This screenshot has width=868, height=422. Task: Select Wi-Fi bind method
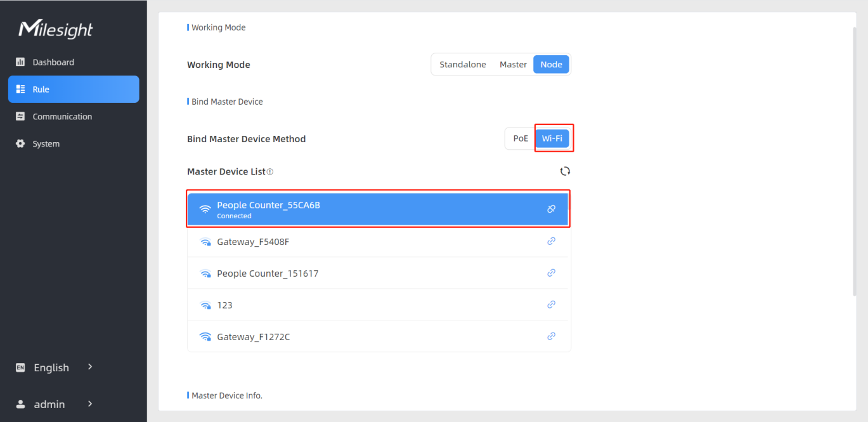[552, 139]
